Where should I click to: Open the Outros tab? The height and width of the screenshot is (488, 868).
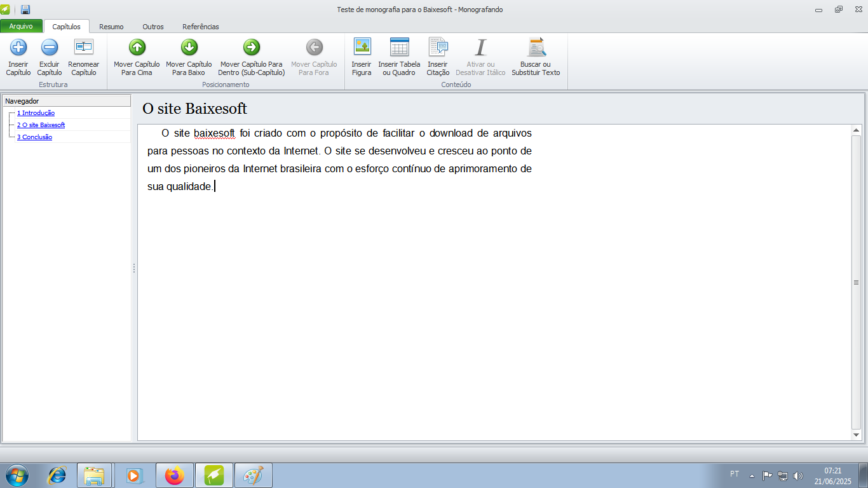click(153, 27)
